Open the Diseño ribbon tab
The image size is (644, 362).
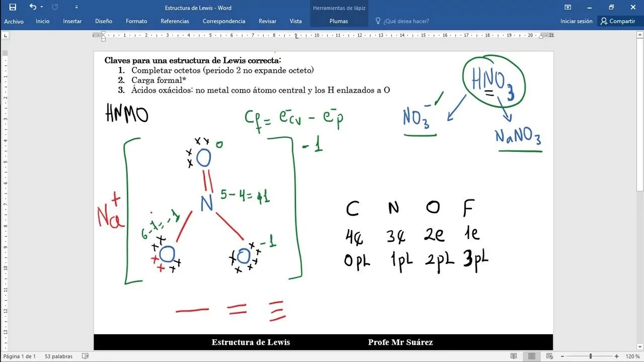click(104, 21)
